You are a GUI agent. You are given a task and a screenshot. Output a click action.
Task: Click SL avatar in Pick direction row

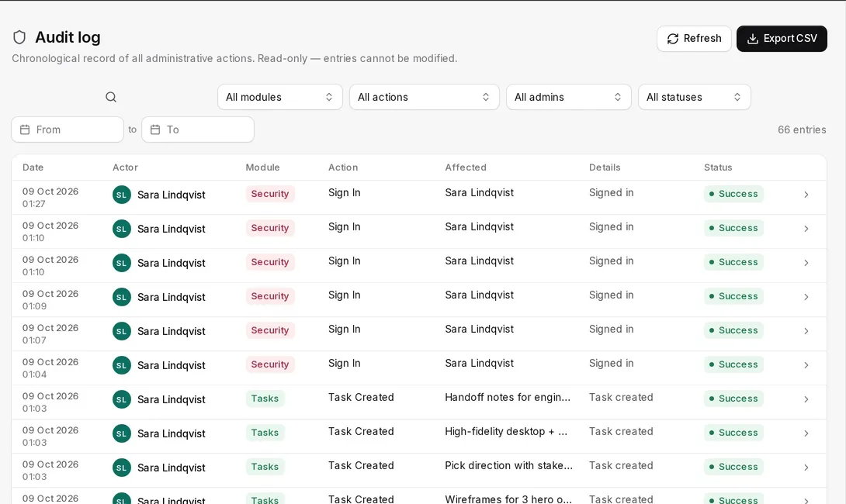click(121, 468)
